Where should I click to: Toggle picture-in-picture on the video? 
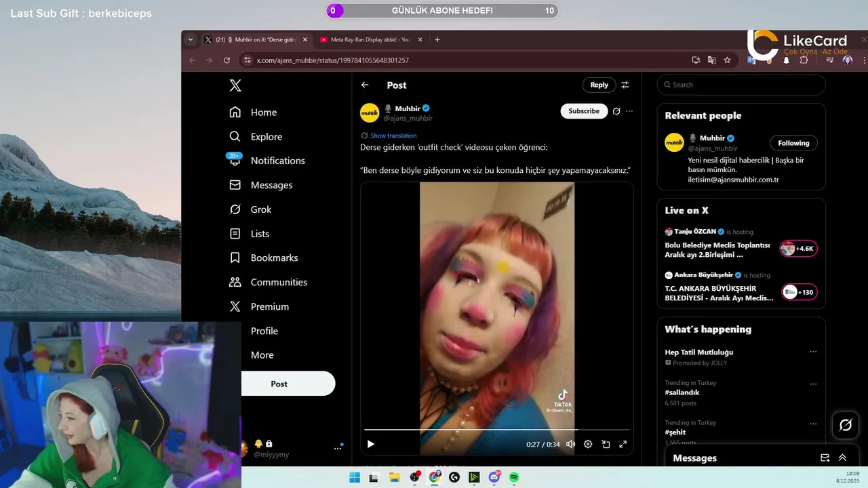click(606, 444)
